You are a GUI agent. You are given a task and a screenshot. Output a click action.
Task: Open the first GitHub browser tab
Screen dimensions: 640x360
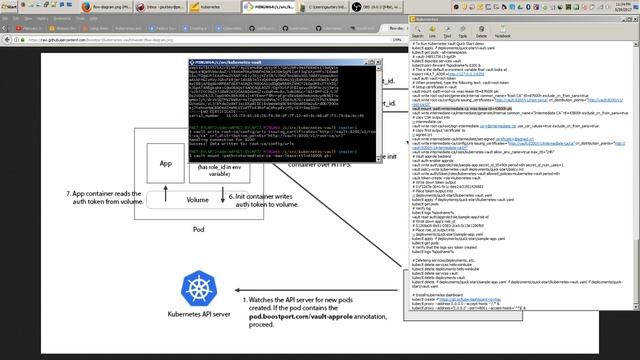(261, 28)
